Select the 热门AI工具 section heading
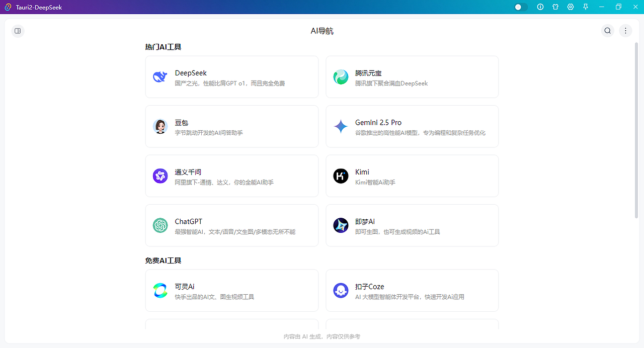This screenshot has width=644, height=348. pyautogui.click(x=163, y=47)
